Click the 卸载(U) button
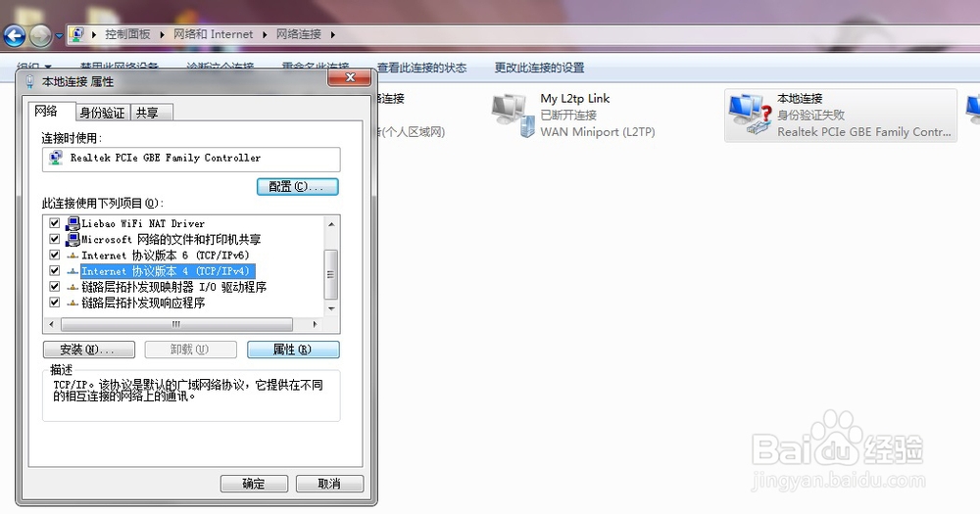Image resolution: width=980 pixels, height=514 pixels. (x=191, y=350)
